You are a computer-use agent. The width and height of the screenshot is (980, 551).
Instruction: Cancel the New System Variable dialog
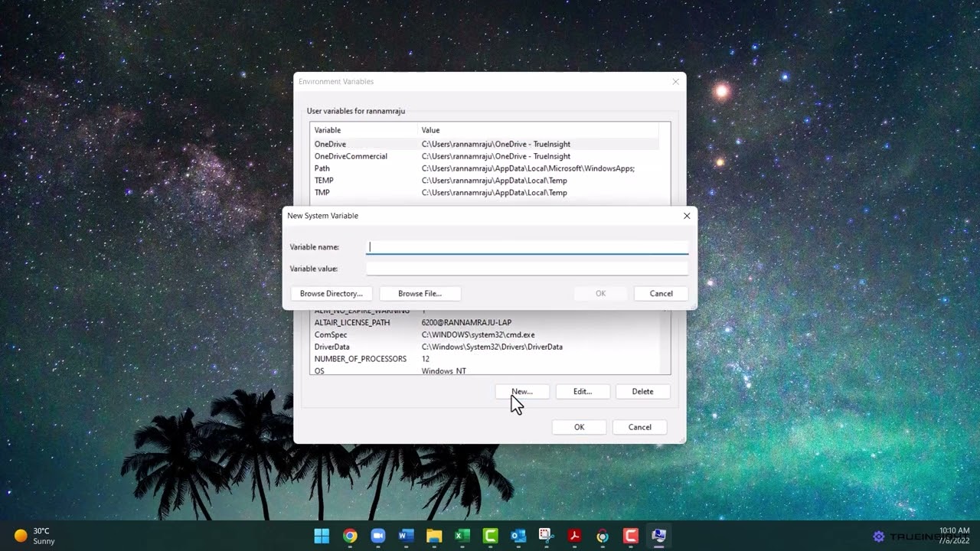(x=661, y=294)
